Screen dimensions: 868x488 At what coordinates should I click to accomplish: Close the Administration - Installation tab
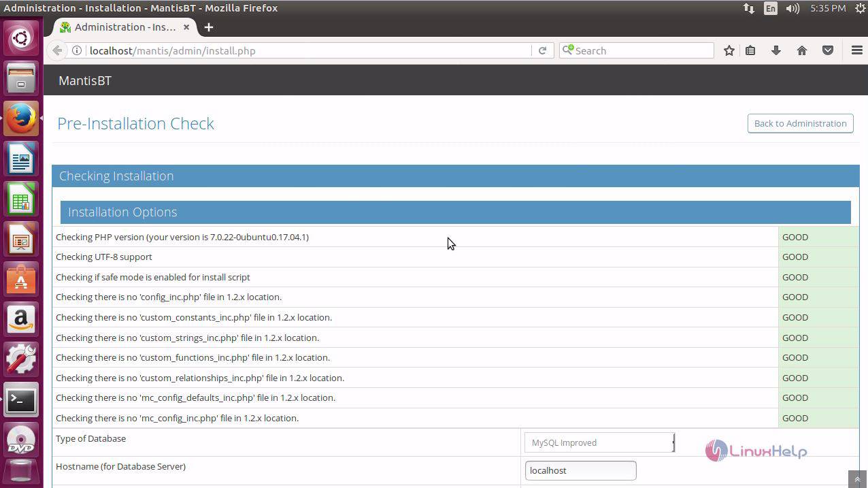coord(186,27)
